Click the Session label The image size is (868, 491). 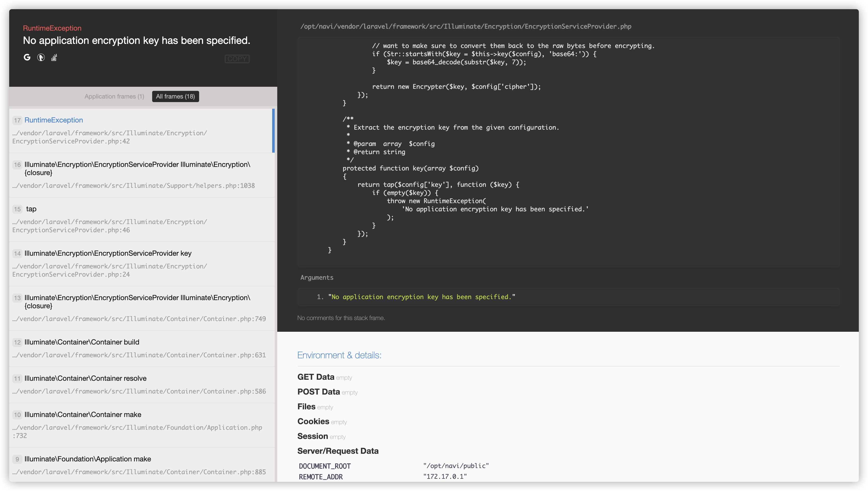(312, 436)
